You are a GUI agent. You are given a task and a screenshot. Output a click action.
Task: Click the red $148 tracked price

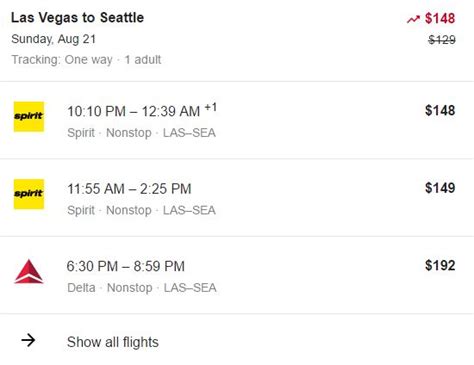(440, 18)
